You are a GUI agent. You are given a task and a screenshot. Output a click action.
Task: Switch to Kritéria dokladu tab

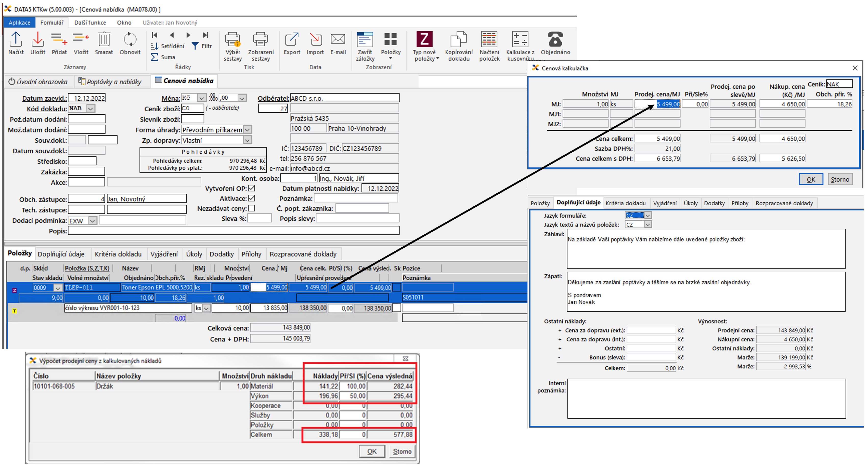(118, 254)
